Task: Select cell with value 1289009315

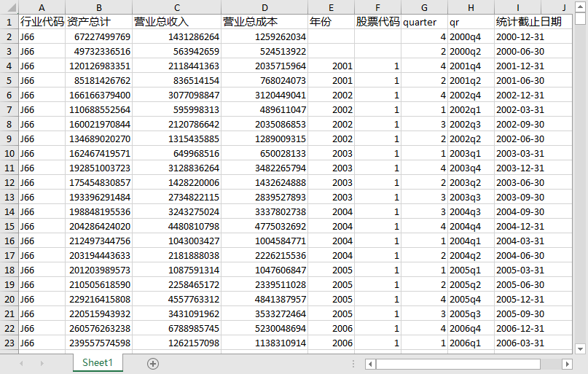Action: point(264,139)
